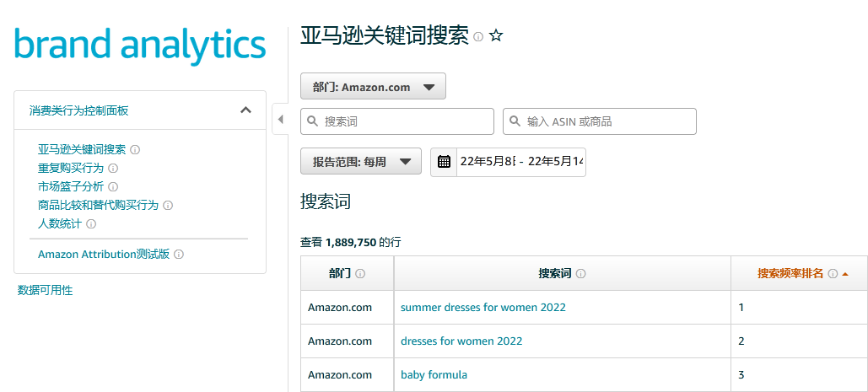Focus the 输入 ASIN 或商品 input field
Viewport: 868px width, 392px height.
600,121
